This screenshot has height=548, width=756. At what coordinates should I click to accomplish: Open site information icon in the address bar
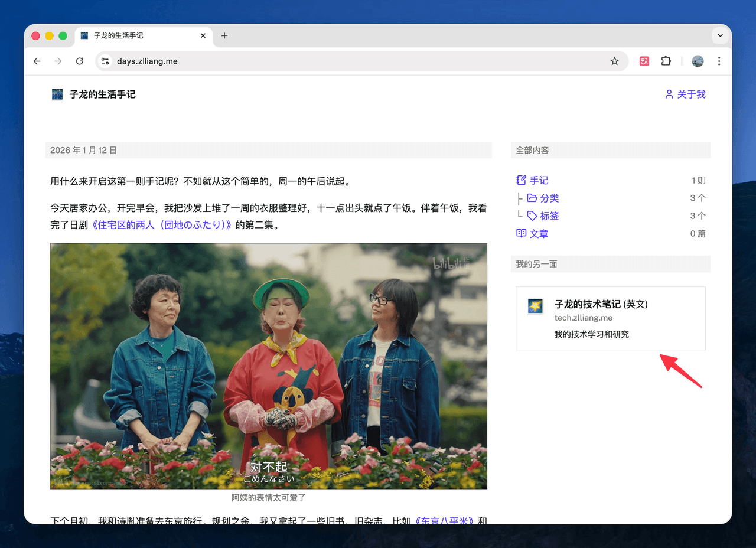coord(105,61)
